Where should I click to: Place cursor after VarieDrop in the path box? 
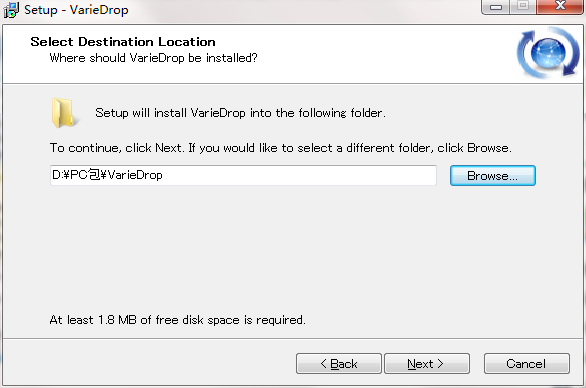click(164, 175)
